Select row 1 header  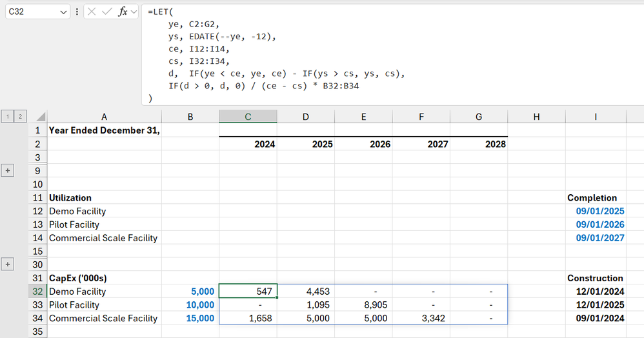point(38,130)
